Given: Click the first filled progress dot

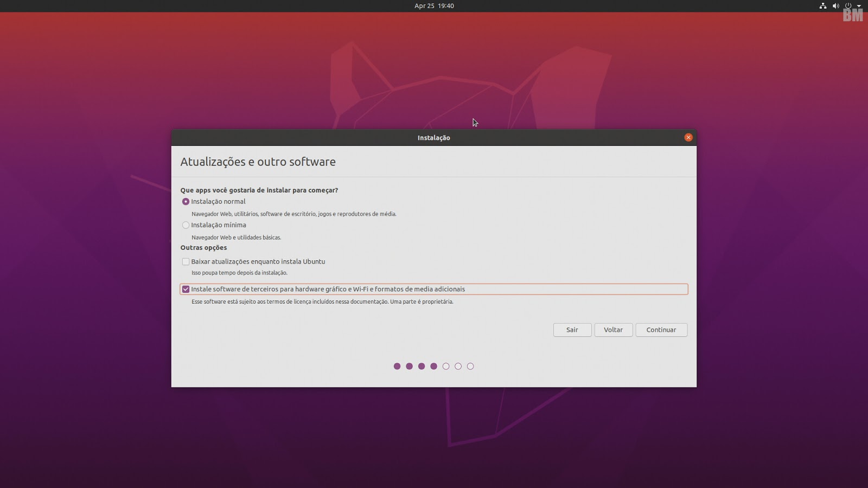Looking at the screenshot, I should pos(397,367).
